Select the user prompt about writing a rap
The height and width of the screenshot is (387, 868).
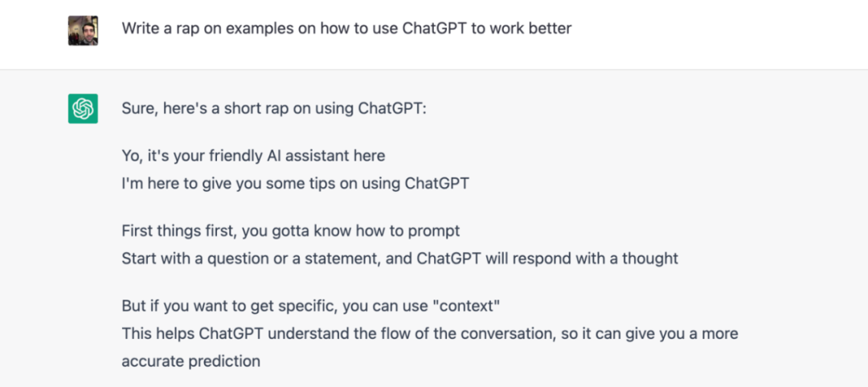(346, 28)
